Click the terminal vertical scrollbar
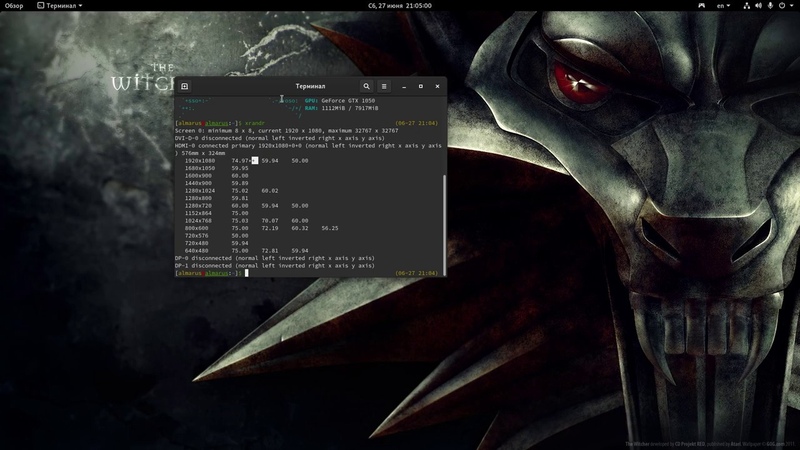This screenshot has height=450, width=800. (444, 225)
